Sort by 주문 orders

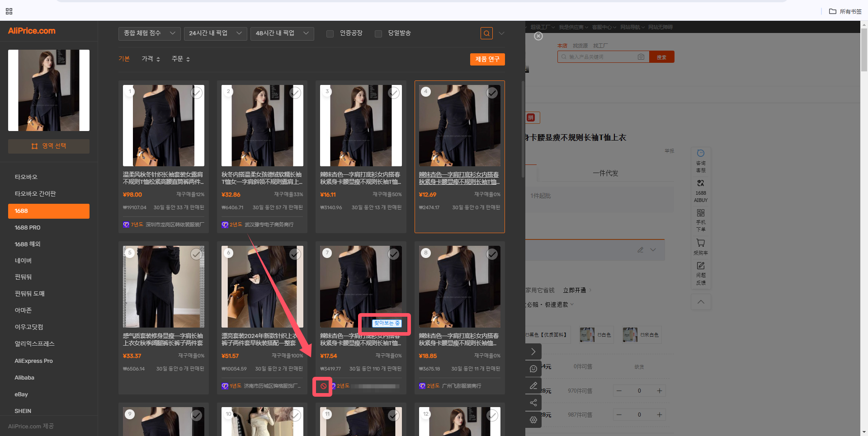point(181,59)
